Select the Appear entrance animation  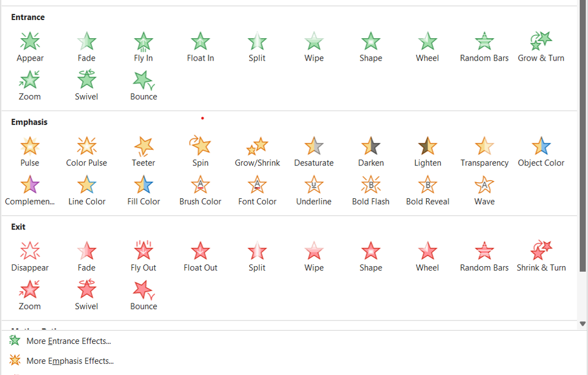click(x=30, y=47)
